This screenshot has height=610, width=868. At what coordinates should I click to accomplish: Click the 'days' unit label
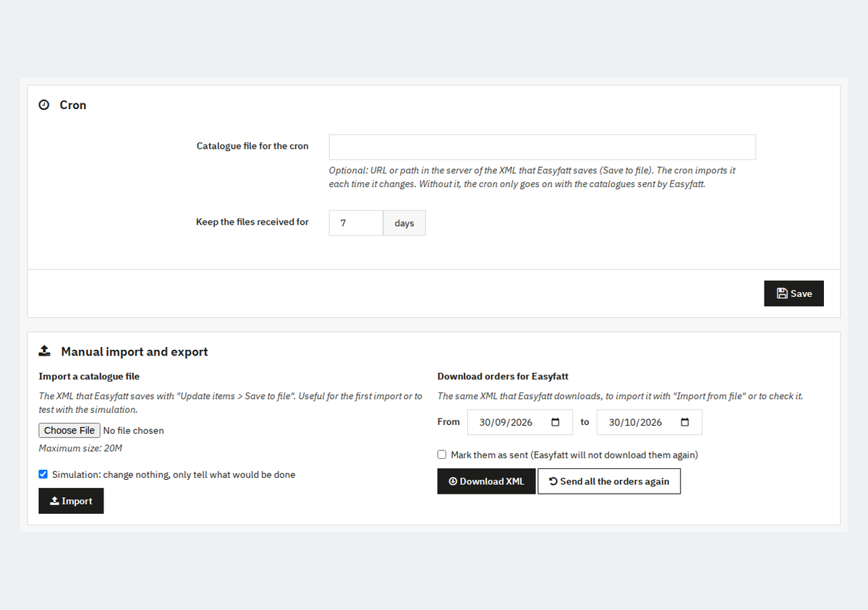click(x=404, y=223)
